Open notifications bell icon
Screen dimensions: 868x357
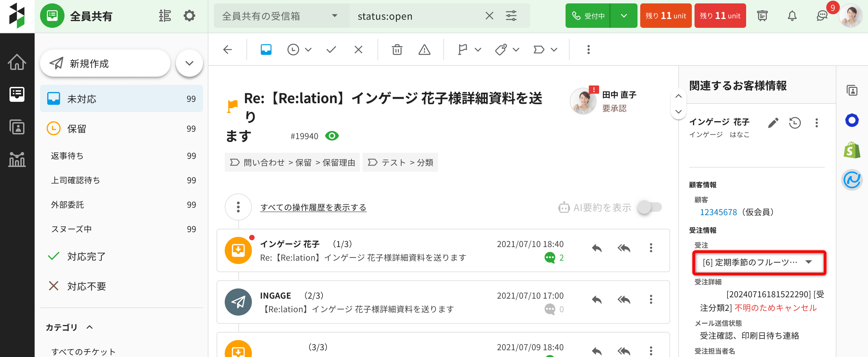pyautogui.click(x=792, y=16)
